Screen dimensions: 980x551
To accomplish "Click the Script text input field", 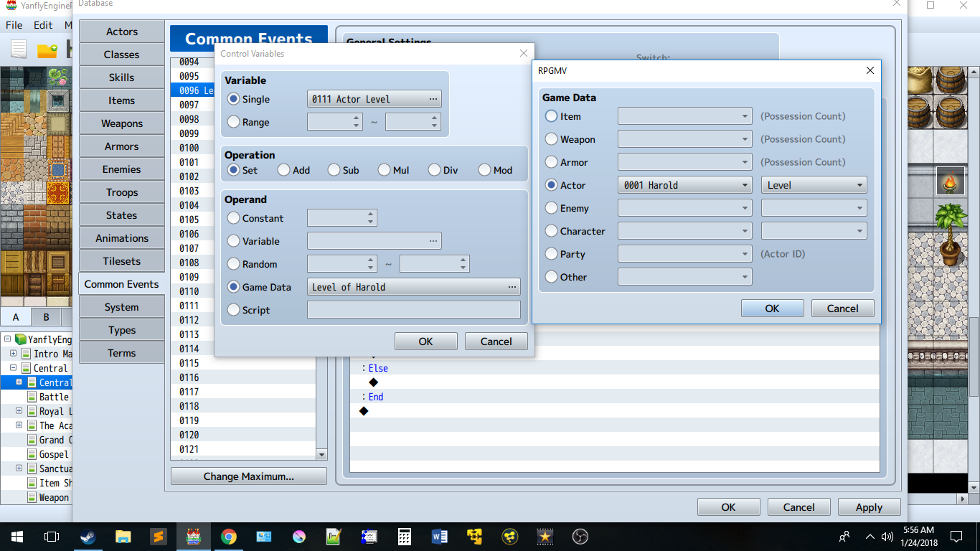I will (x=414, y=310).
